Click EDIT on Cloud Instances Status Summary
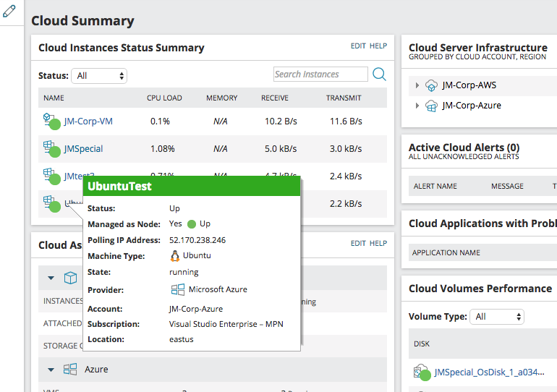Viewport: 557px width, 392px height. pos(358,46)
